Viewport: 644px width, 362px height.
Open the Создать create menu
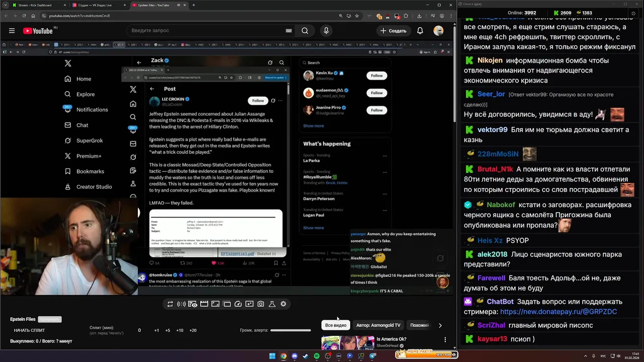pos(393,31)
